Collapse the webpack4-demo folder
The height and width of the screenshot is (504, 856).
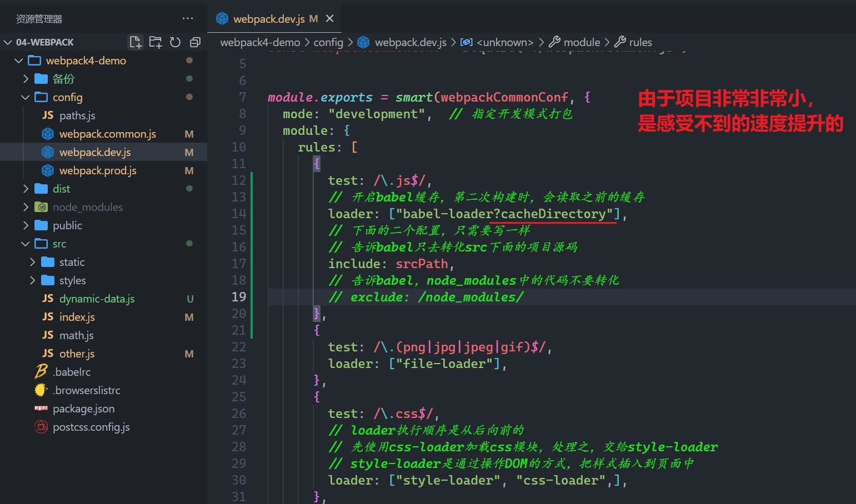19,61
